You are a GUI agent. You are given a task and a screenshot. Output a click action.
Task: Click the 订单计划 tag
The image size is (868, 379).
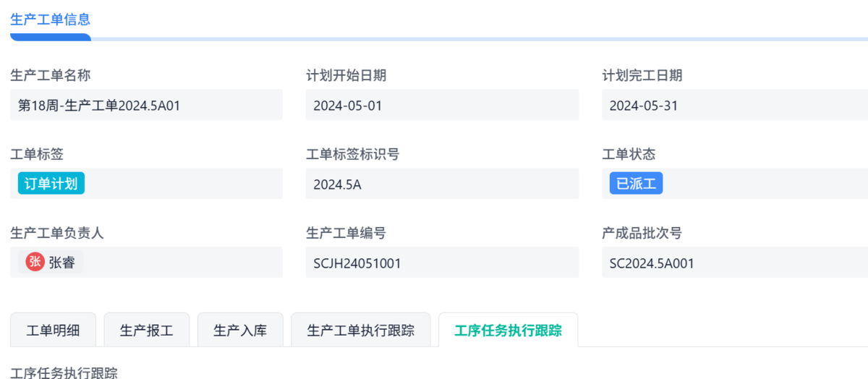(51, 184)
